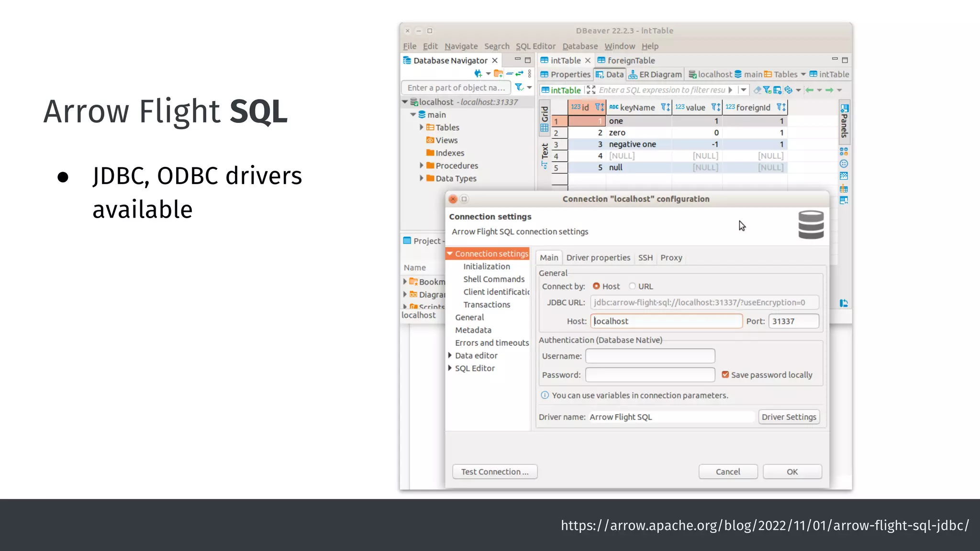This screenshot has width=980, height=551.
Task: Switch to the Properties tab
Action: tap(565, 74)
